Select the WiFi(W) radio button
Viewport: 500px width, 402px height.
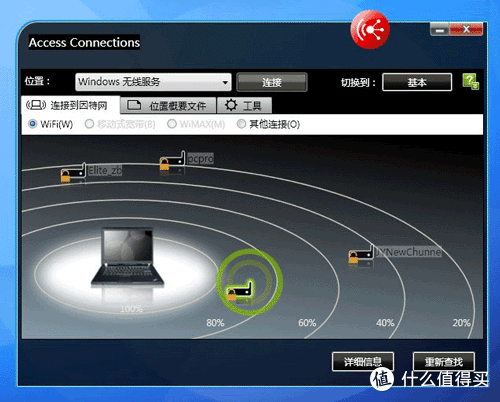coord(32,124)
